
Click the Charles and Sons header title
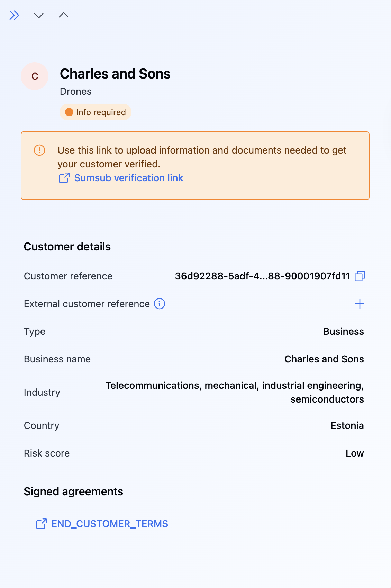(x=115, y=74)
